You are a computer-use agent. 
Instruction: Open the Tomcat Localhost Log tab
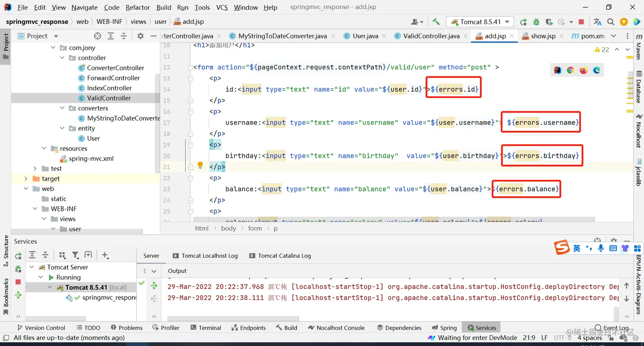point(205,256)
